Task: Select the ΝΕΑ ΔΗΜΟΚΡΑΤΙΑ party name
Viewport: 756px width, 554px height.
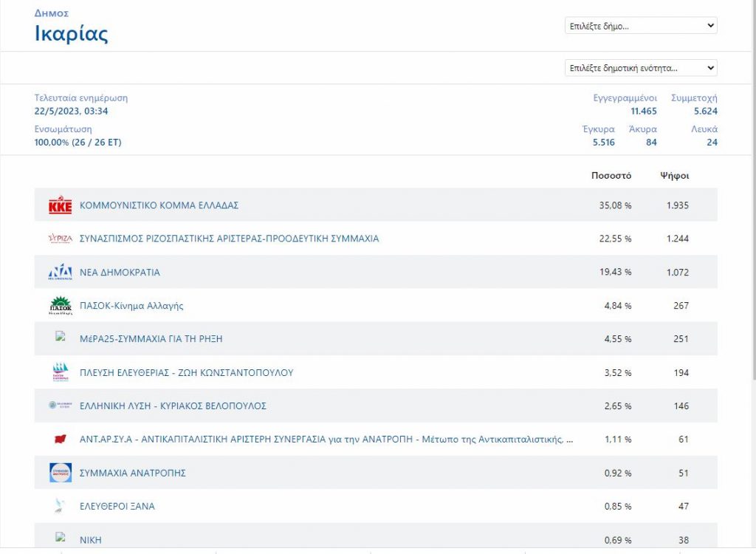Action: [x=120, y=273]
